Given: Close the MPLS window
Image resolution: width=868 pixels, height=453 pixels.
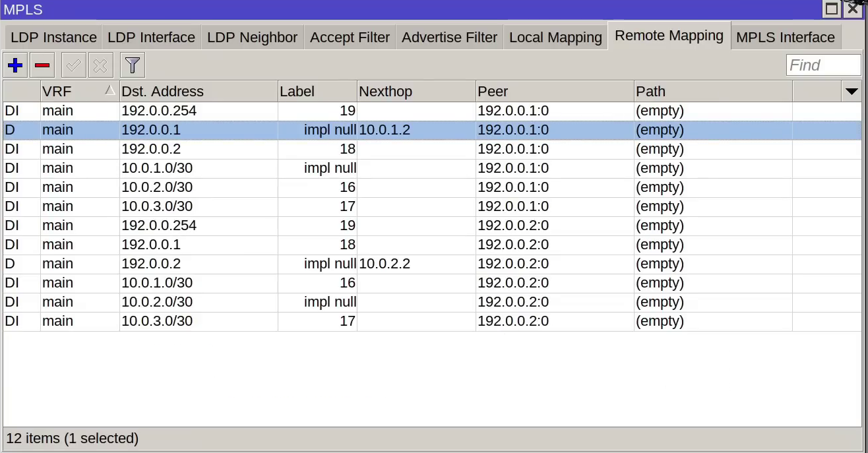Looking at the screenshot, I should tap(853, 9).
